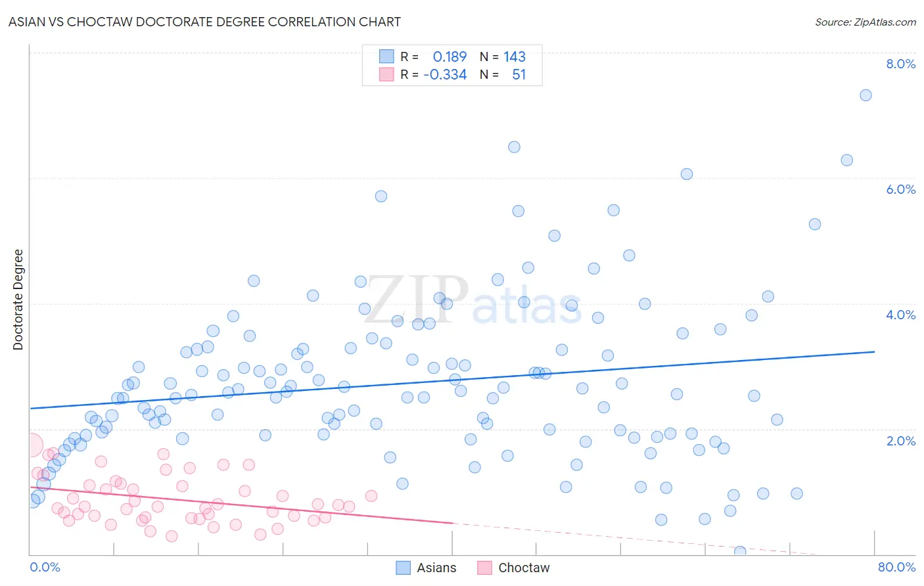Click the 6.0% y-axis label
The width and height of the screenshot is (924, 586).
901,189
